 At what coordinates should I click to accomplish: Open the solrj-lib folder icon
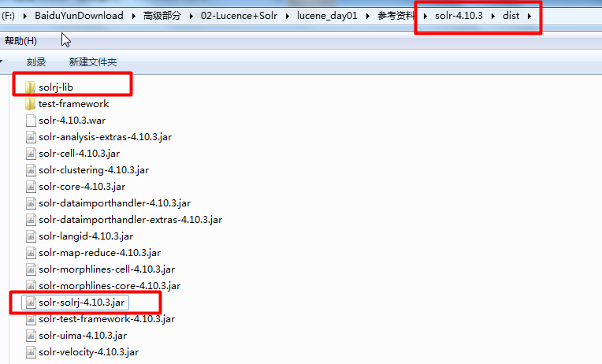[30, 87]
